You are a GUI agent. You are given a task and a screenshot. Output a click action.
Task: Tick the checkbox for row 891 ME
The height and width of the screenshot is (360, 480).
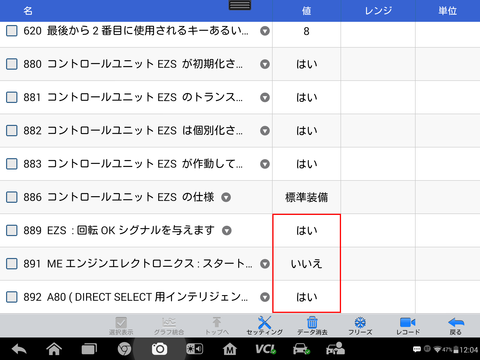pos(12,264)
